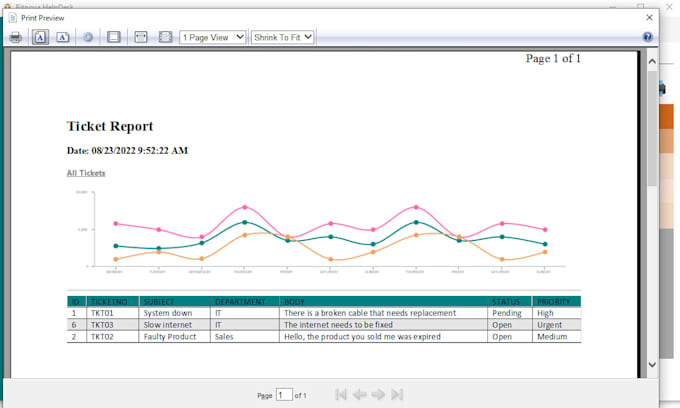The height and width of the screenshot is (408, 680).
Task: Open the 1 Page View dropdown
Action: pos(213,37)
